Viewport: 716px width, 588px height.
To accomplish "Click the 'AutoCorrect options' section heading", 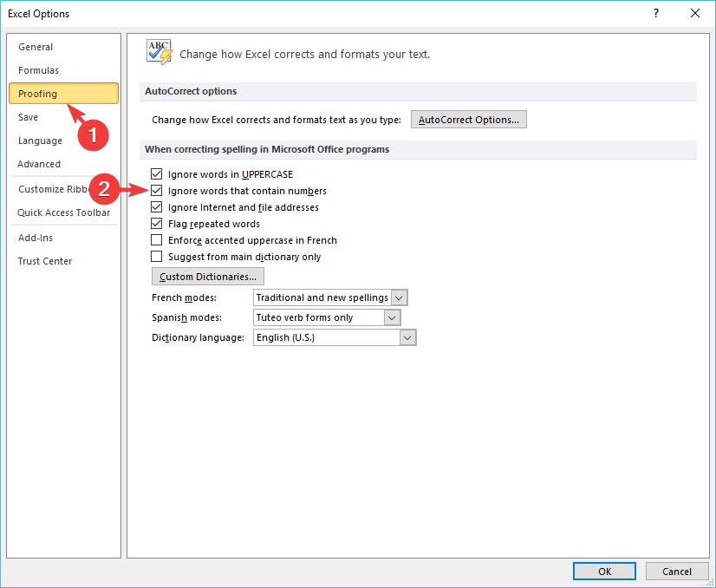I will point(191,91).
